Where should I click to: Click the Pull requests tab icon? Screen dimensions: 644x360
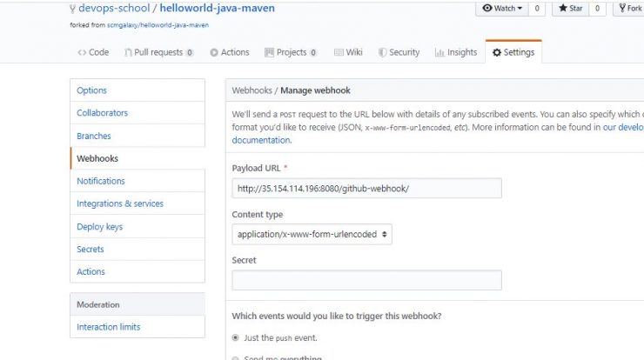128,52
